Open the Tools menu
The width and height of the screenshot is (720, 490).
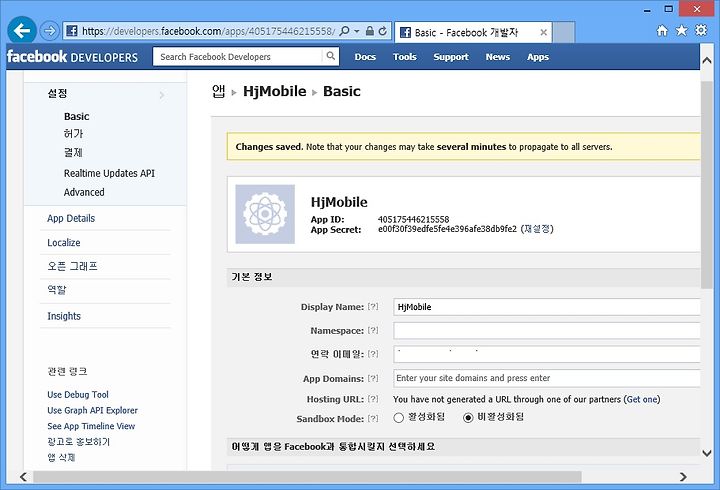click(x=405, y=57)
